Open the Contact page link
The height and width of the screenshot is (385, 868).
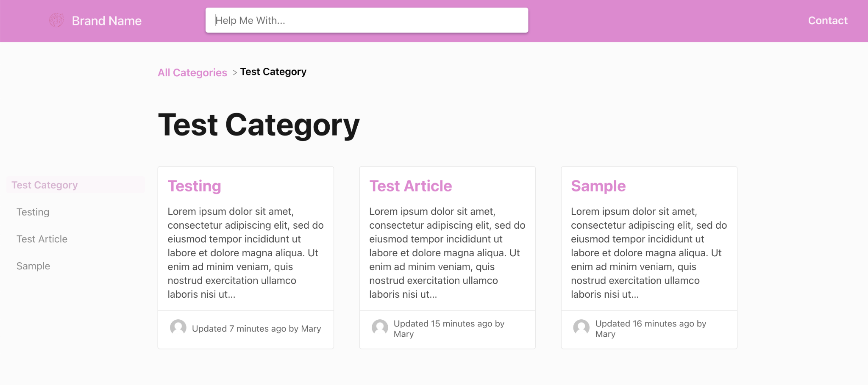827,20
